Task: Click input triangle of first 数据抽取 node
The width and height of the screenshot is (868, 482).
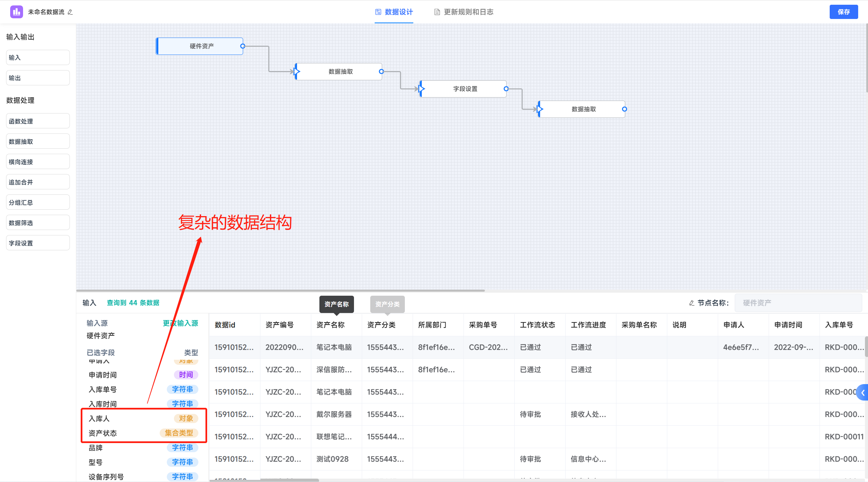Action: 297,71
